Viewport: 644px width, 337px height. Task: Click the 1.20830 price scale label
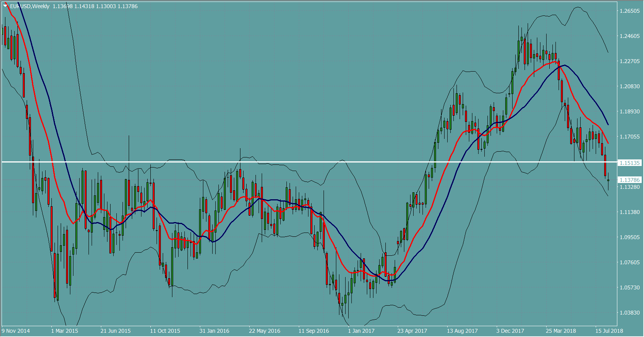point(630,86)
